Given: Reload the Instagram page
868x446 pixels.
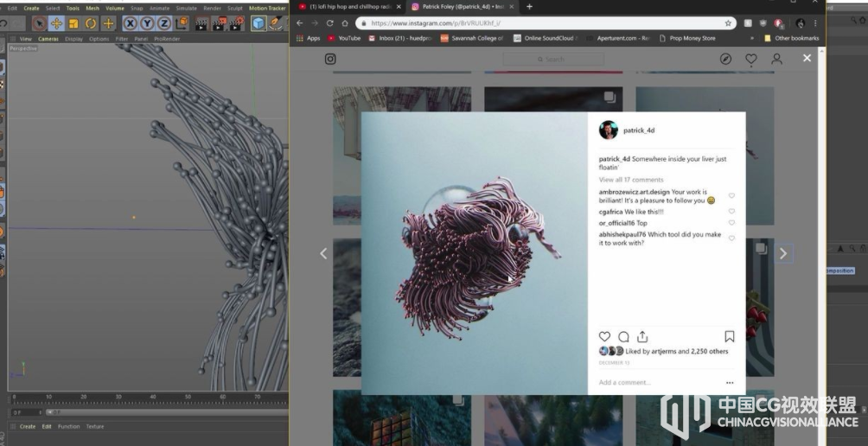Looking at the screenshot, I should pyautogui.click(x=330, y=23).
